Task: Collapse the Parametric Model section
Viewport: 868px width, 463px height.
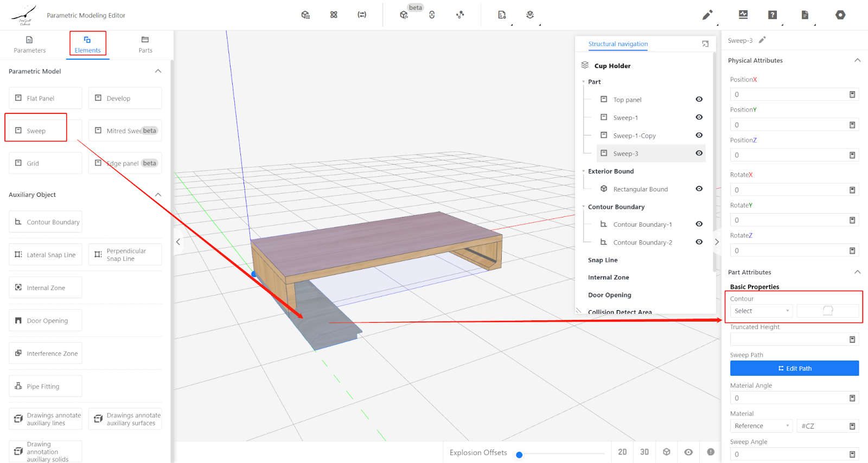Action: pos(158,71)
